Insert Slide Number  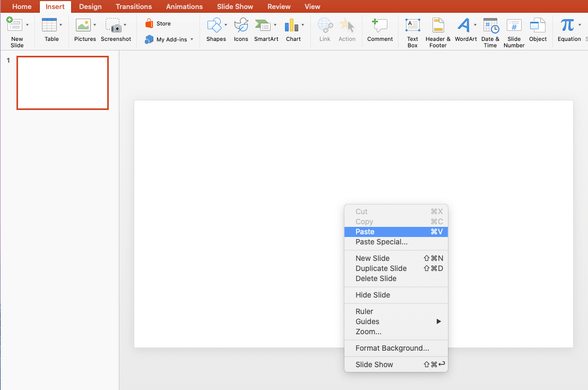[514, 33]
